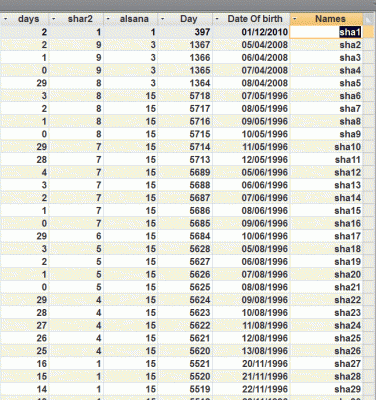The image size is (376, 400).
Task: Open the alsana column filter dropdown
Action: pos(108,19)
